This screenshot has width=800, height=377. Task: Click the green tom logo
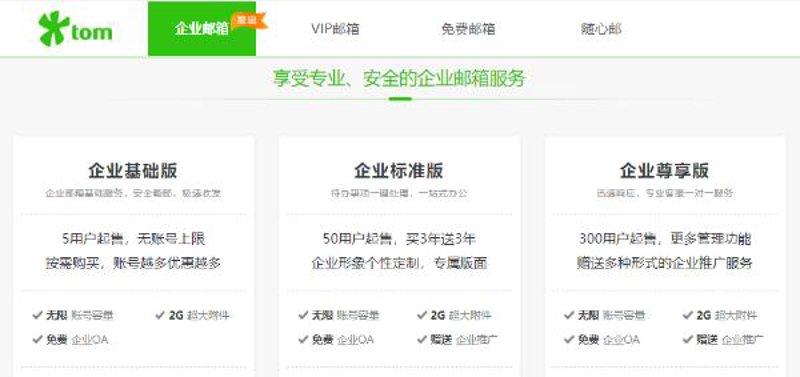pyautogui.click(x=76, y=29)
